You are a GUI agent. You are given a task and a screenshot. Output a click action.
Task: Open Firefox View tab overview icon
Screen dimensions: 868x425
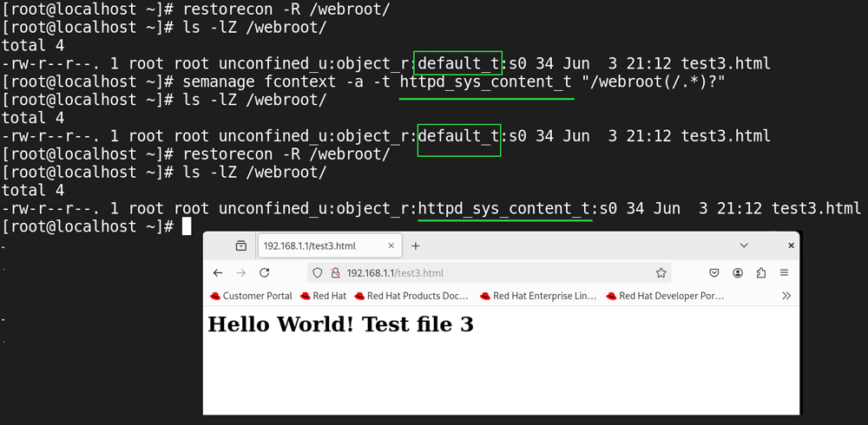click(240, 245)
